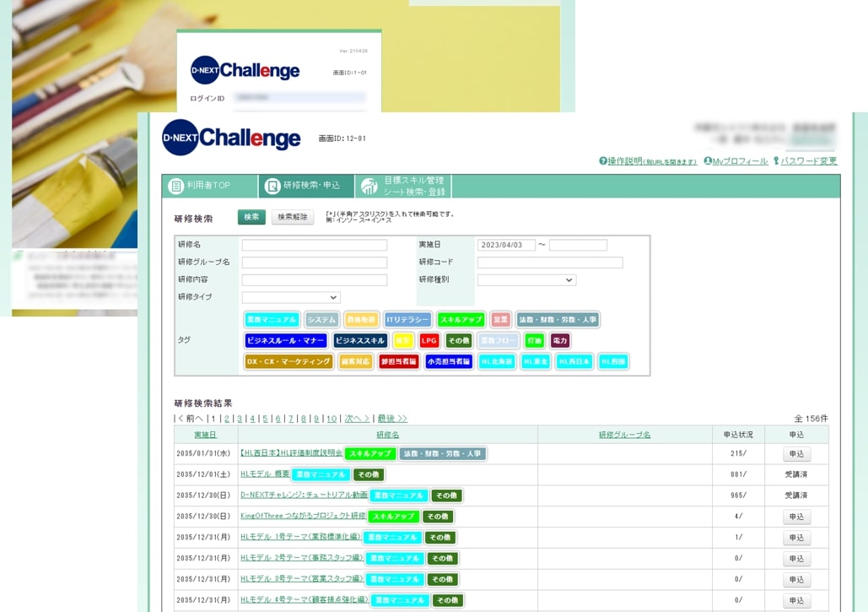
Task: Toggle the 業務マニュアル tag filter in the search panel
Action: click(272, 320)
